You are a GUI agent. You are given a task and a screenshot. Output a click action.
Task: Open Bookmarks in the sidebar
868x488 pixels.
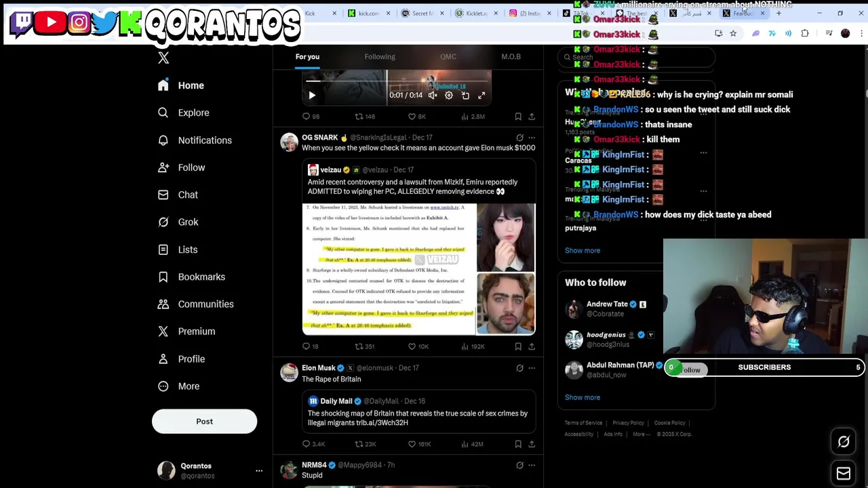(191, 277)
